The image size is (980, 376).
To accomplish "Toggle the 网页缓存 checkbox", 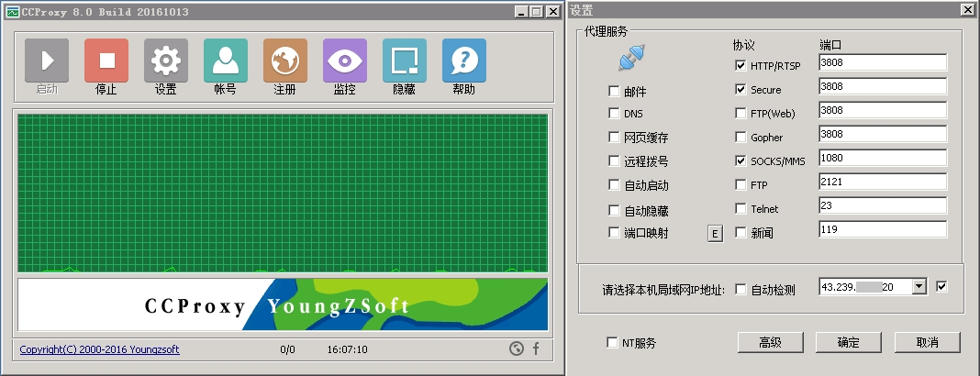I will click(x=614, y=138).
